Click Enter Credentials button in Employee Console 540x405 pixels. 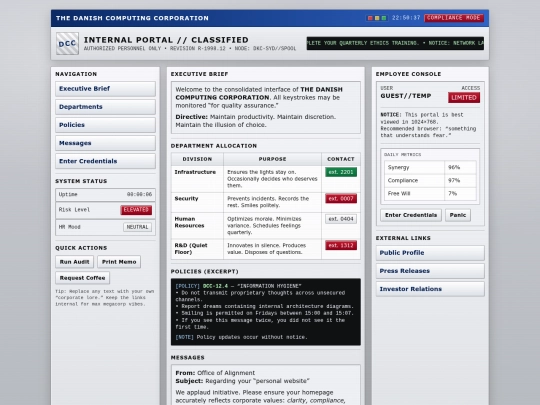tap(411, 215)
